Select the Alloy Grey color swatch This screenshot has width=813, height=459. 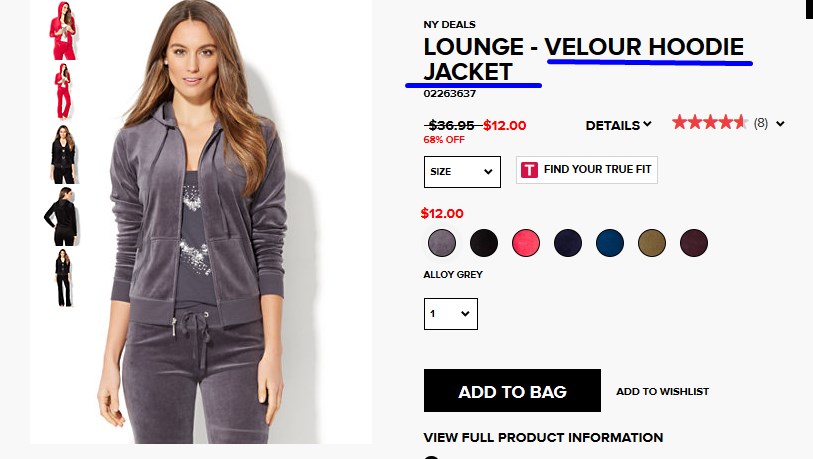coord(442,243)
